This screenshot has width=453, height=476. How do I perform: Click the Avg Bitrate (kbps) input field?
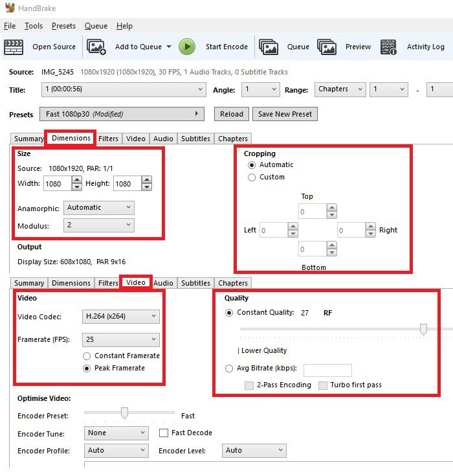pos(327,370)
